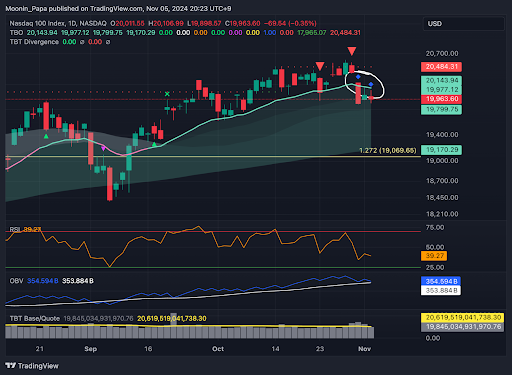Click the 25.00 RSI scale level

(x=435, y=267)
